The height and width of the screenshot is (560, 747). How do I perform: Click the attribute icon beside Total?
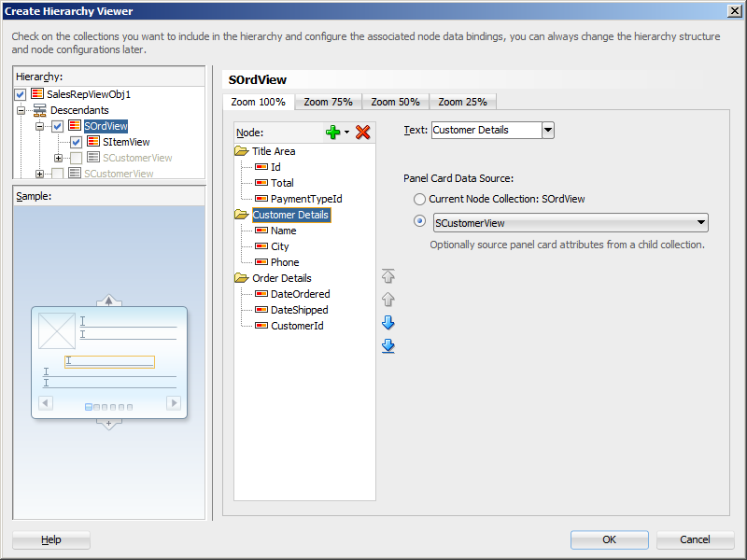pos(261,182)
